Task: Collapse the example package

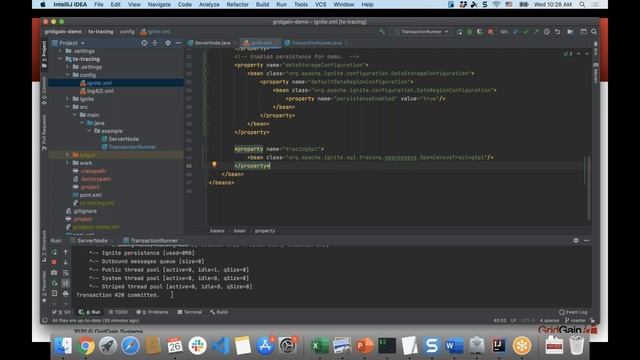Action: click(x=89, y=131)
